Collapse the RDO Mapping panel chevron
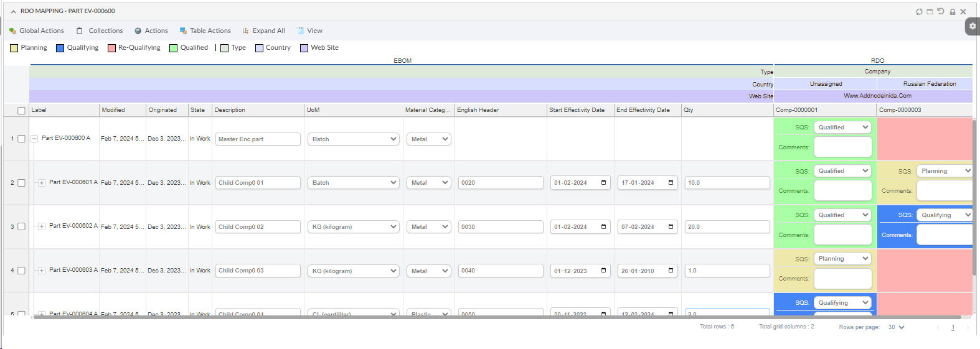 click(13, 11)
